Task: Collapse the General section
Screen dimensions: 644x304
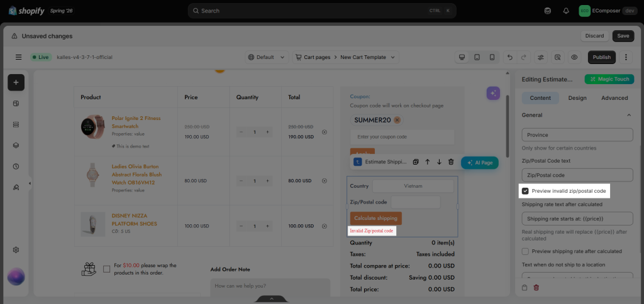Action: pyautogui.click(x=629, y=116)
